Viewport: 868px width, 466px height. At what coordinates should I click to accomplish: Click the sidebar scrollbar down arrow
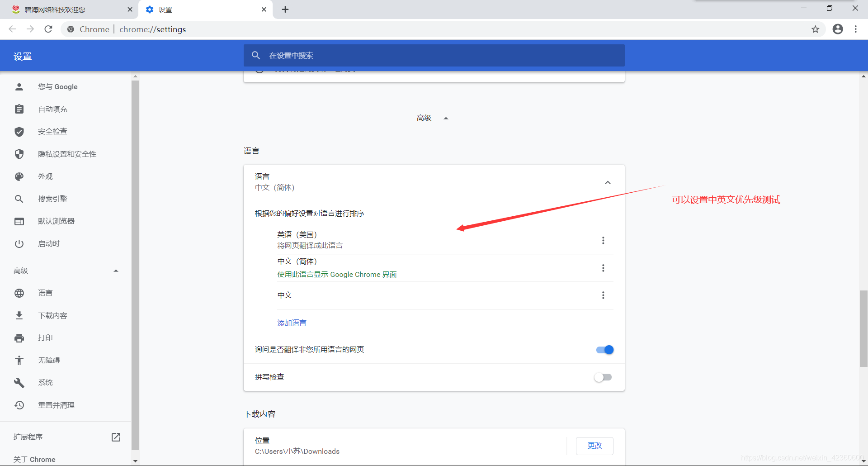[x=135, y=461]
